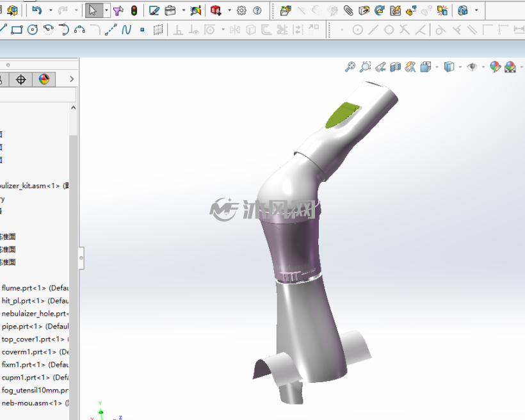
Task: Click the panel collapse handle
Action: pos(81,258)
